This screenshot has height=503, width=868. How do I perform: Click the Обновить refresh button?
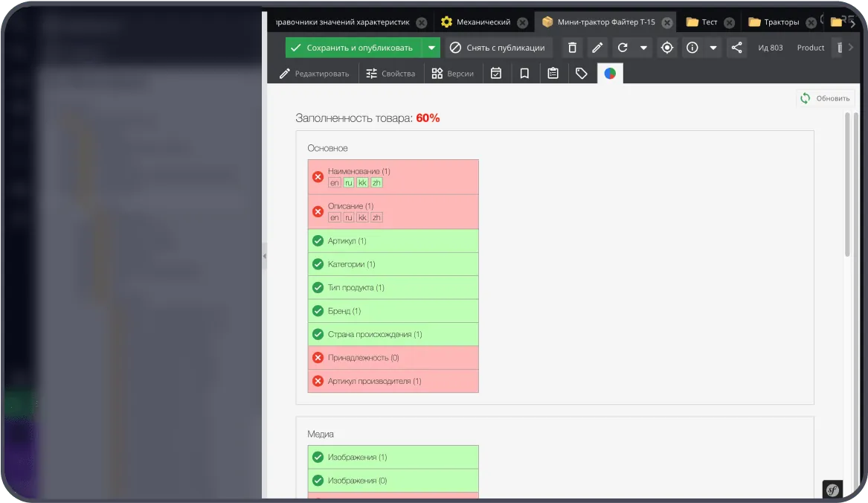825,98
